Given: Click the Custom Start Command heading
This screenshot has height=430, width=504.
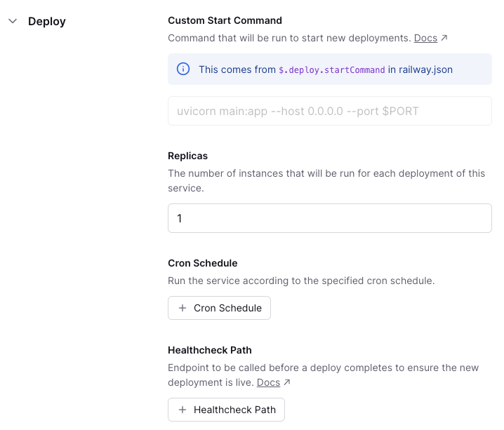Looking at the screenshot, I should coord(225,20).
